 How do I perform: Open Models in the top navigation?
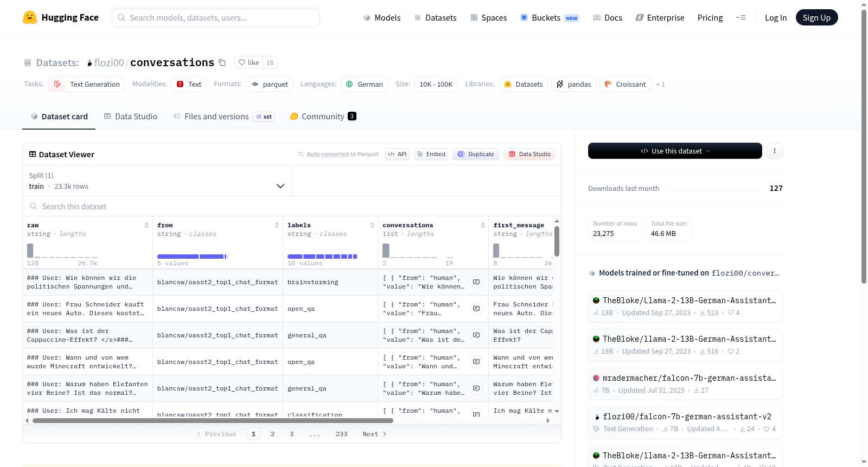coord(382,17)
